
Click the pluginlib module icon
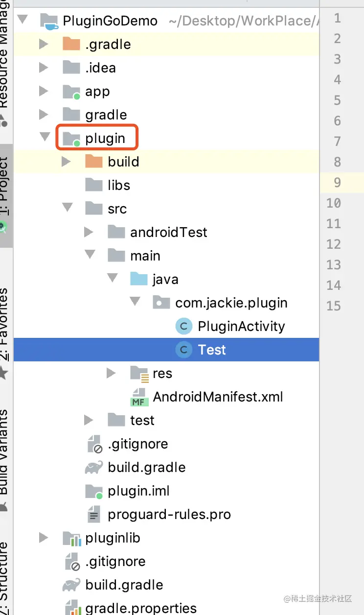click(x=71, y=538)
